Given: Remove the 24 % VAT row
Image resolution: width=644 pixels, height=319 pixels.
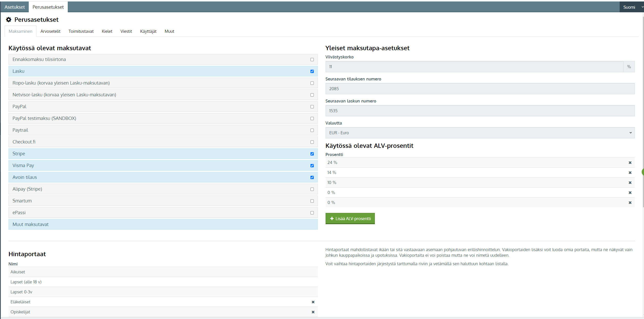Looking at the screenshot, I should tap(630, 163).
